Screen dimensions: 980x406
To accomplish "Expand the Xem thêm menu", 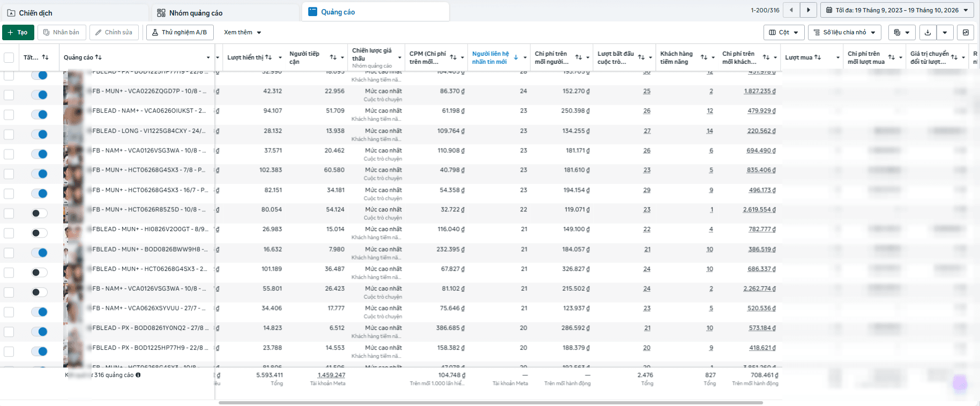I will click(x=242, y=33).
